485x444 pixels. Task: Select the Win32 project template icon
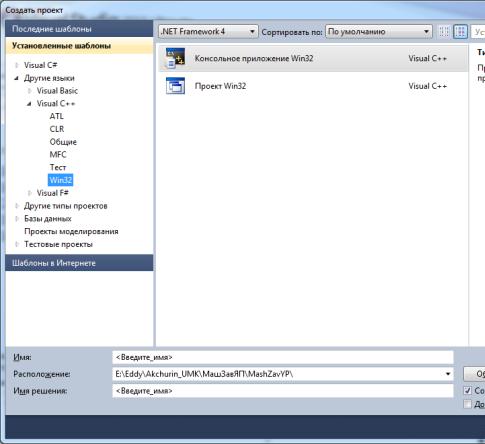[175, 86]
